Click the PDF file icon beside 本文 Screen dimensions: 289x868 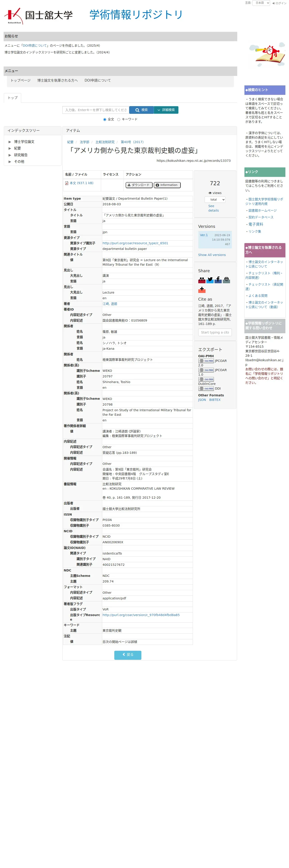click(x=67, y=183)
